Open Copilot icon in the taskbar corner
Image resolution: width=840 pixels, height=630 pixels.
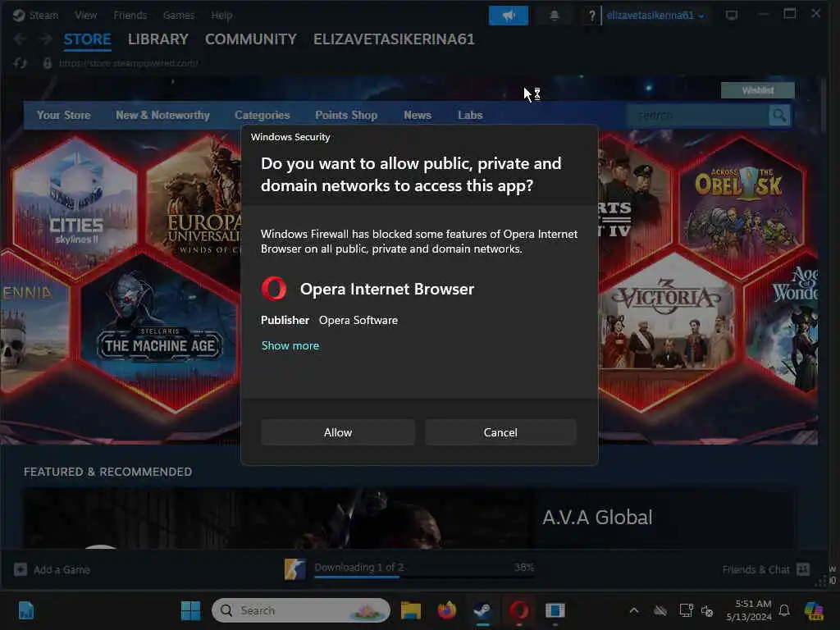pyautogui.click(x=813, y=610)
